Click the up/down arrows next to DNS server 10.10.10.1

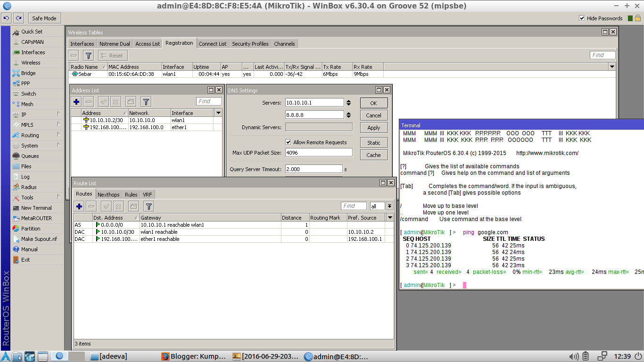click(348, 102)
